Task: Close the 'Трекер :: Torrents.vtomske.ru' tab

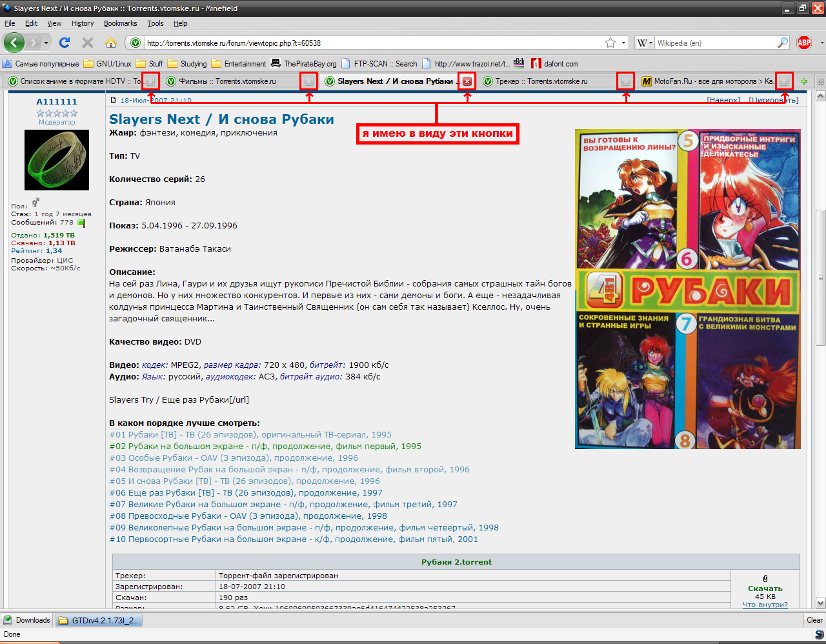Action: 625,81
